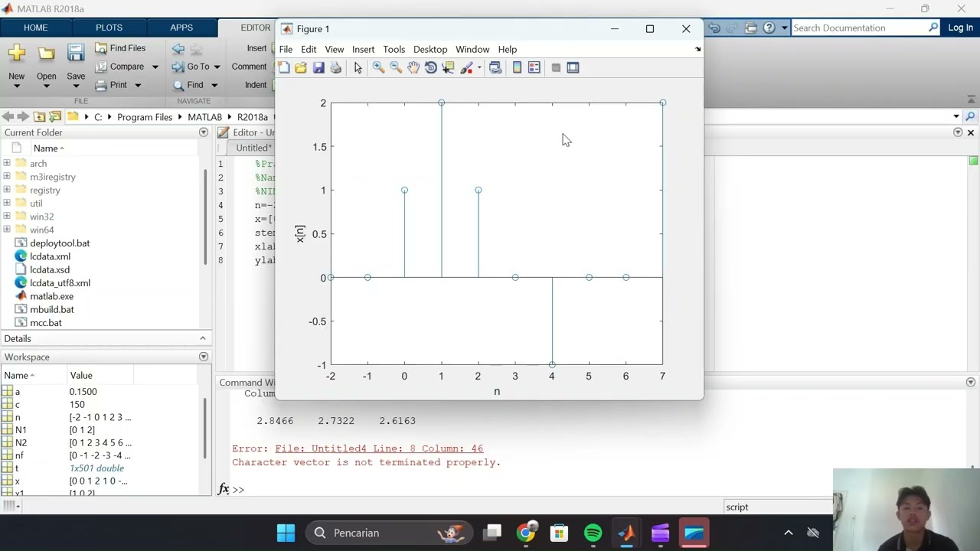Click Hide Plot Tools icon

556,67
